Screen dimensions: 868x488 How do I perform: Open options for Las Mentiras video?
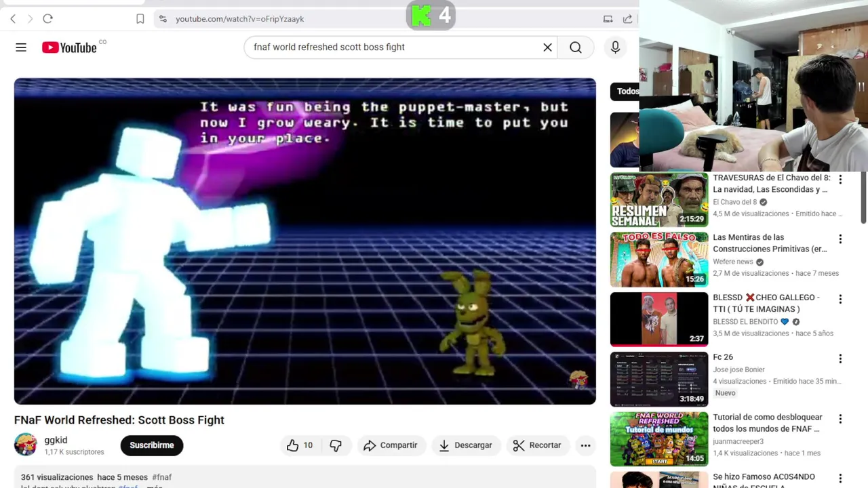840,239
